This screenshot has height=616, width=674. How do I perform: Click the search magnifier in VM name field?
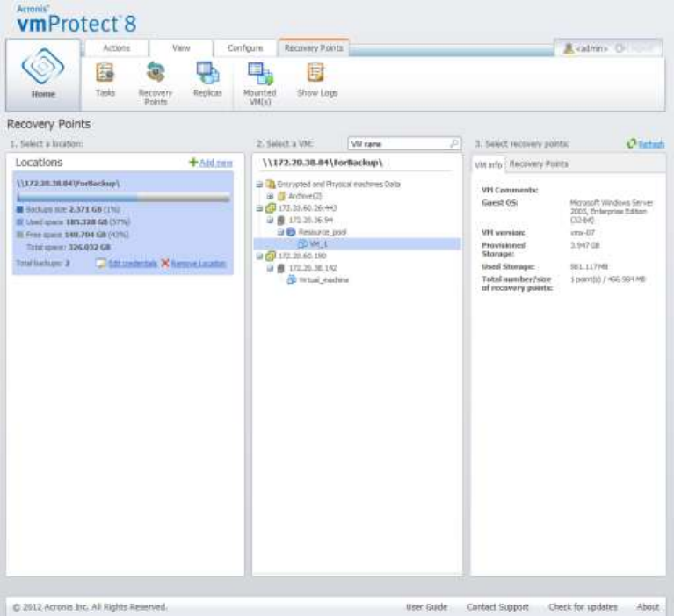pos(454,143)
